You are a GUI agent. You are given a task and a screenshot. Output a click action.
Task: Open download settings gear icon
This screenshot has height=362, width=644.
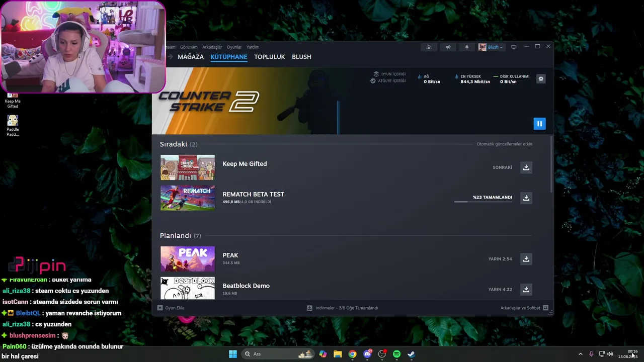(x=541, y=78)
